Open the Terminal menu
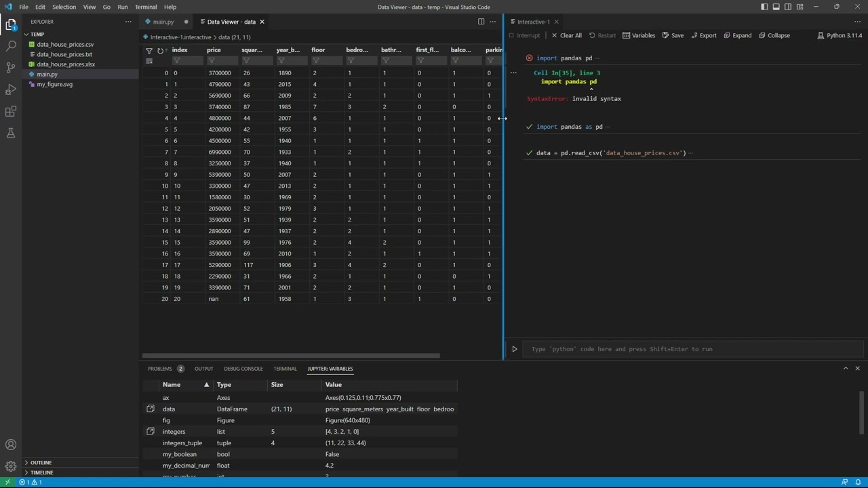Image resolution: width=868 pixels, height=488 pixels. coord(146,7)
